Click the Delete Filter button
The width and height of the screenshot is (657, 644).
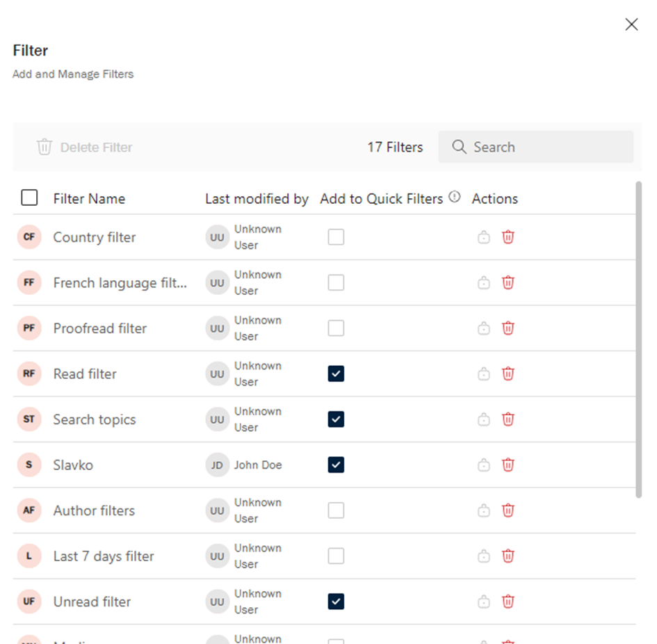pyautogui.click(x=85, y=147)
